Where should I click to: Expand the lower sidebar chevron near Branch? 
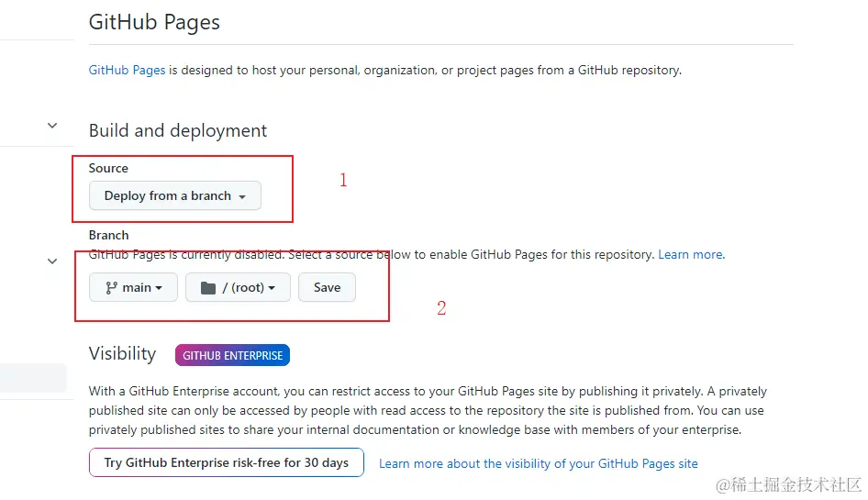[x=52, y=261]
